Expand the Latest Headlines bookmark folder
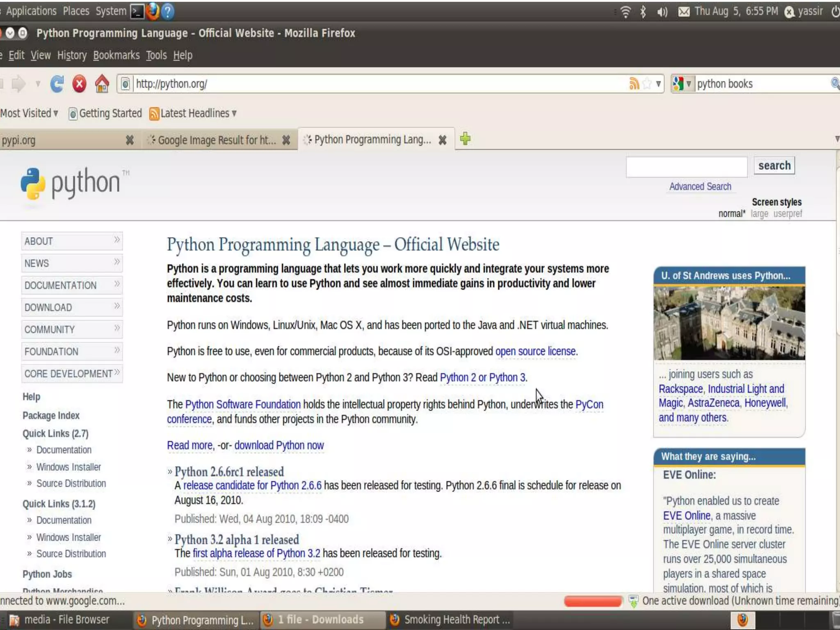 (194, 114)
